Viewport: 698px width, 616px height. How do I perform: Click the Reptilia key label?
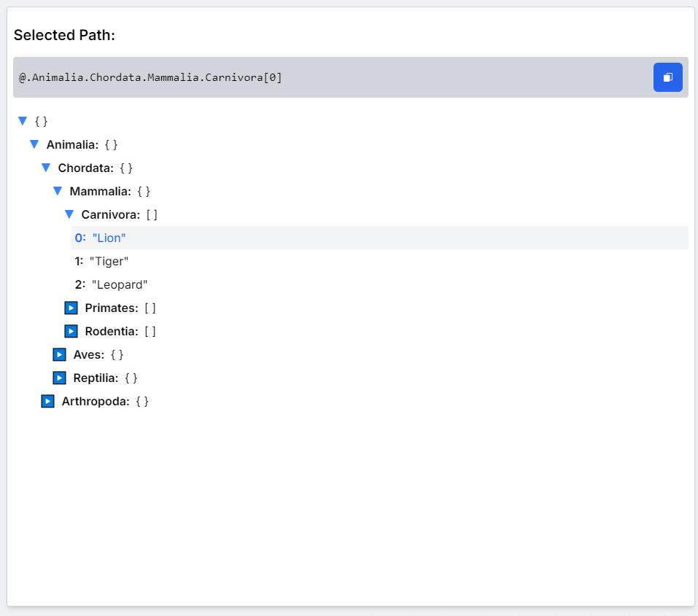tap(95, 378)
